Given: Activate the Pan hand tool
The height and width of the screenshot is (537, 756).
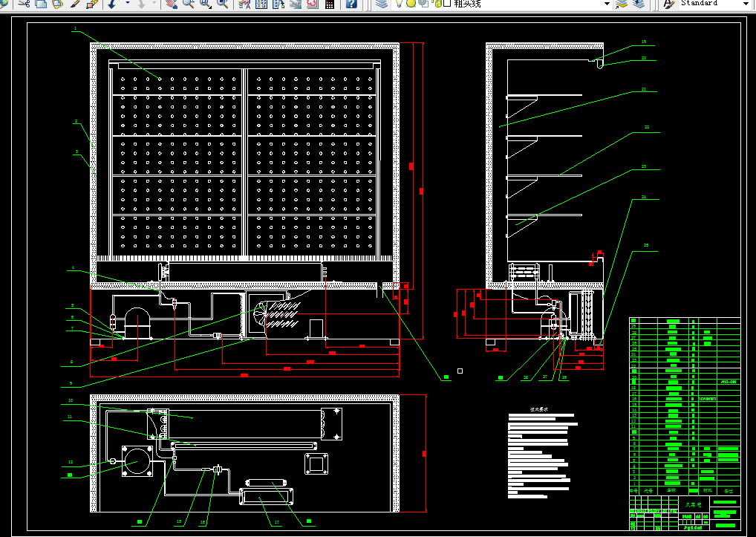Looking at the screenshot, I should point(171,4).
